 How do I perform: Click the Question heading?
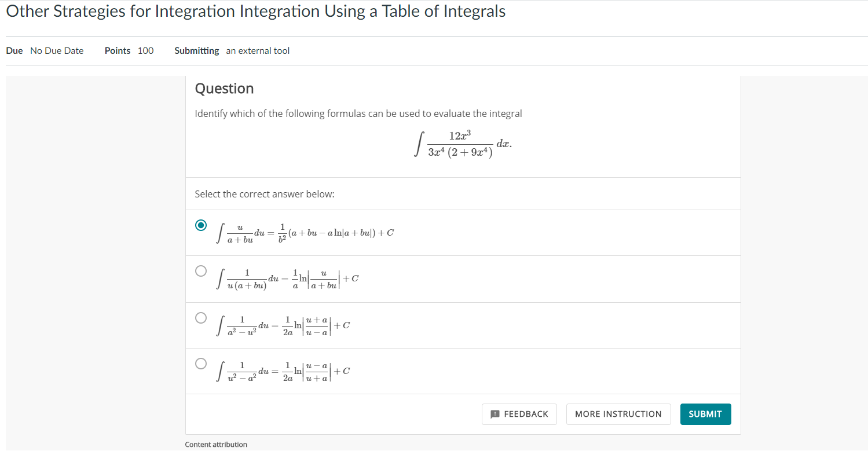click(x=224, y=89)
